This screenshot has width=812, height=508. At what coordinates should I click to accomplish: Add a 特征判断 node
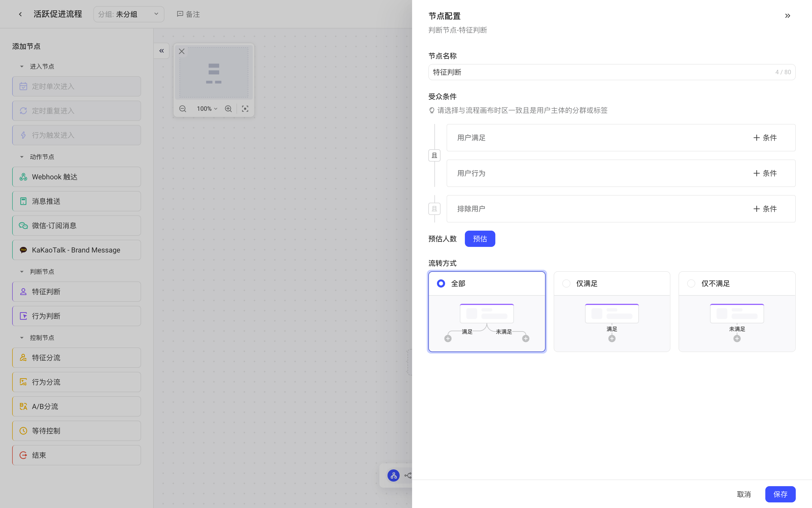pos(76,292)
